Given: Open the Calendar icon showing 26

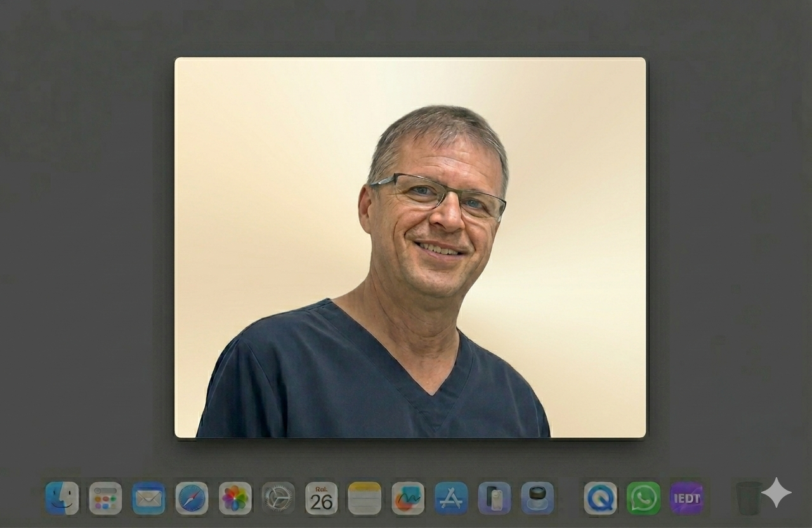Looking at the screenshot, I should pyautogui.click(x=322, y=498).
